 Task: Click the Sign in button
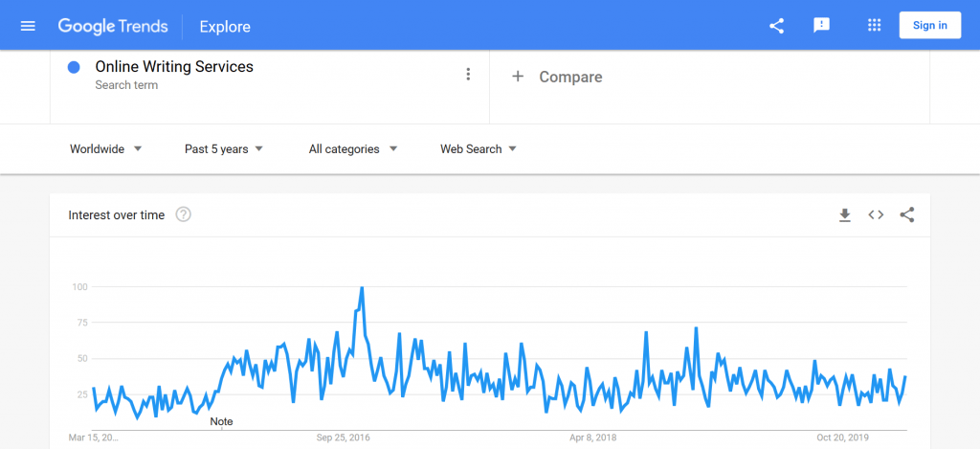[x=930, y=26]
